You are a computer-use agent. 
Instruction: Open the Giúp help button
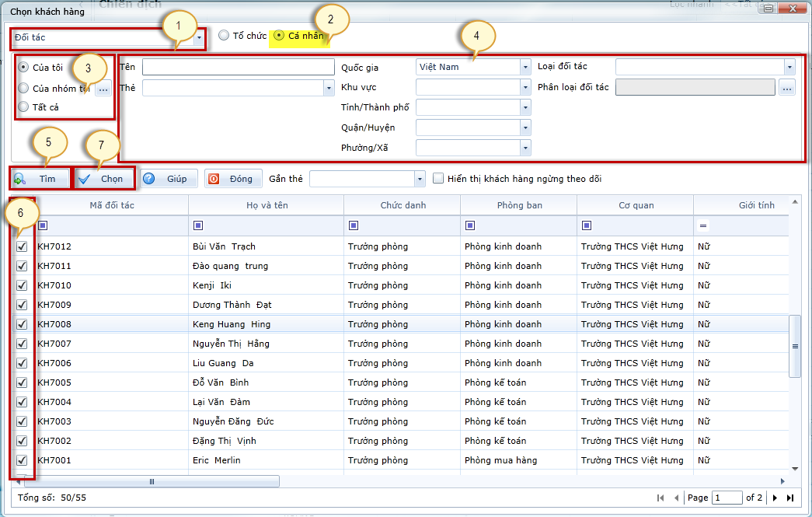point(169,179)
